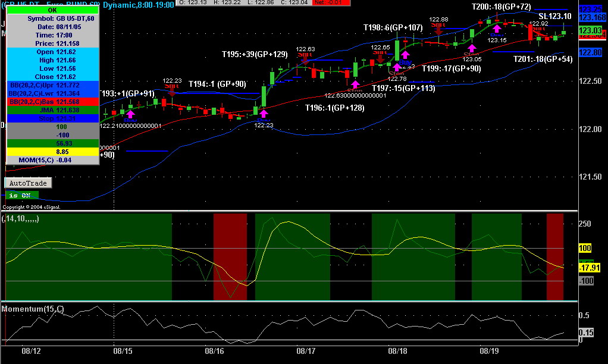The height and width of the screenshot is (364, 608).
Task: Click trade label 'T201:-18(GP+54)'
Action: (x=543, y=59)
